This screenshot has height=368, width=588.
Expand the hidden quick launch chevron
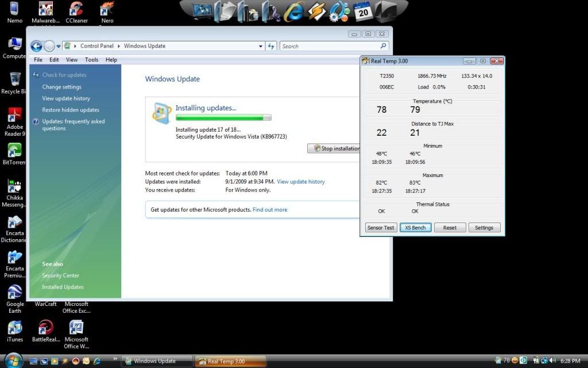tap(115, 359)
